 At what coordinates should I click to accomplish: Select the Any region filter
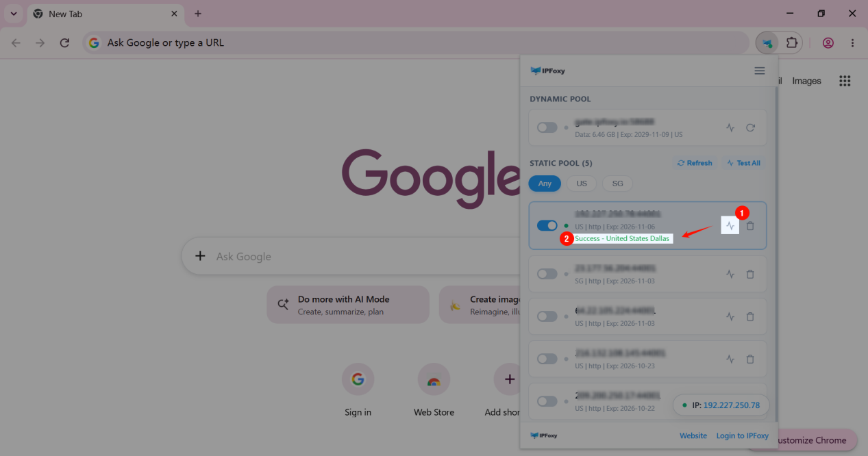[545, 183]
